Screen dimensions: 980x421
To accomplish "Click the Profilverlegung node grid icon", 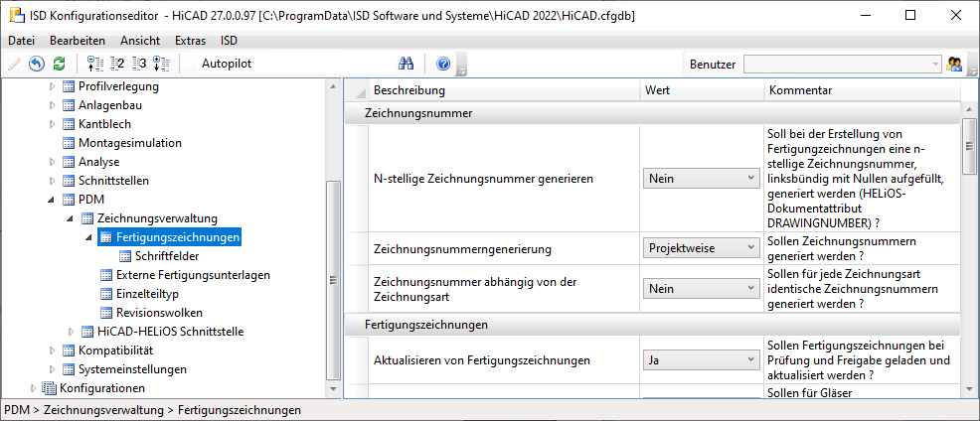I will (x=69, y=86).
